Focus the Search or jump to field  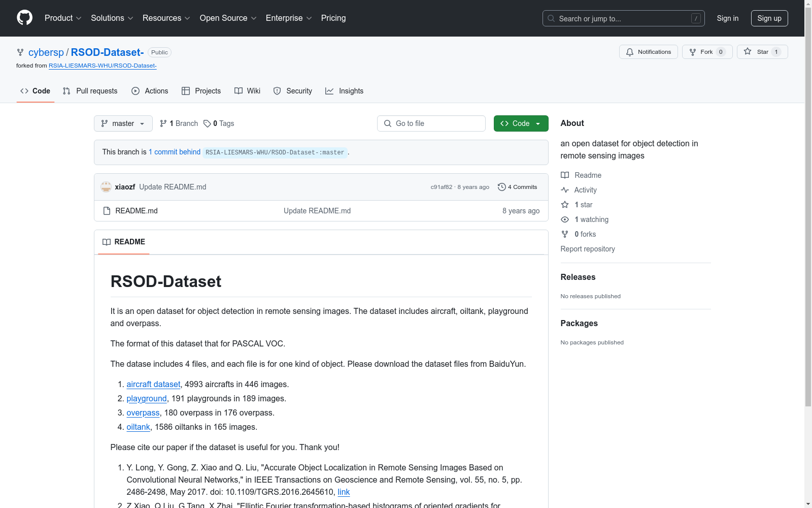coord(623,18)
